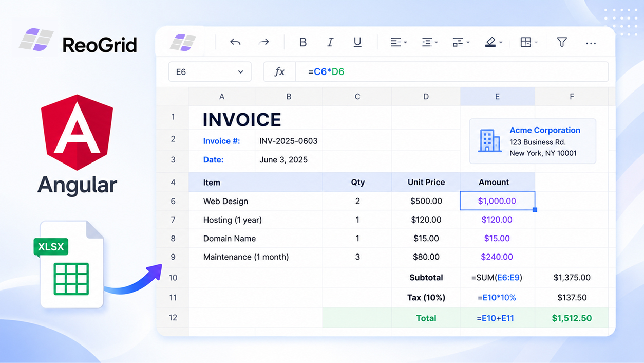Select row 4 header
This screenshot has height=363, width=644.
click(x=173, y=182)
